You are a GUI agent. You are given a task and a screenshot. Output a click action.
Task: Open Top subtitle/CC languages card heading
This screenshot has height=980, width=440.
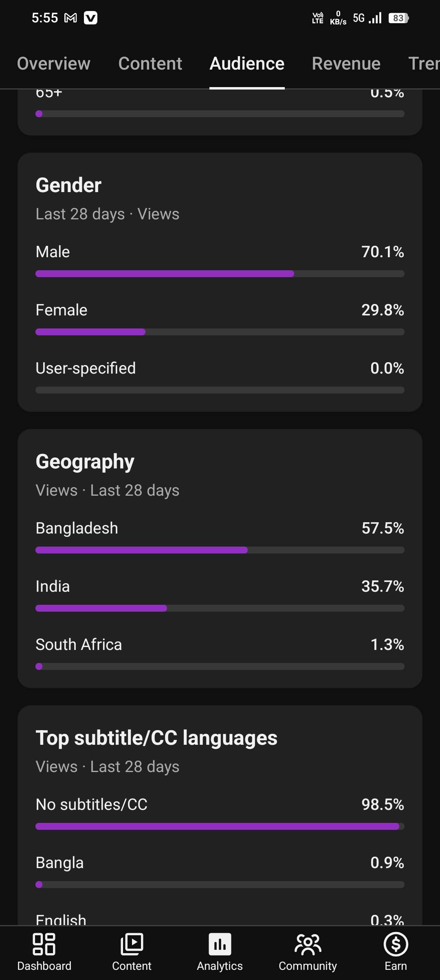[x=156, y=738]
